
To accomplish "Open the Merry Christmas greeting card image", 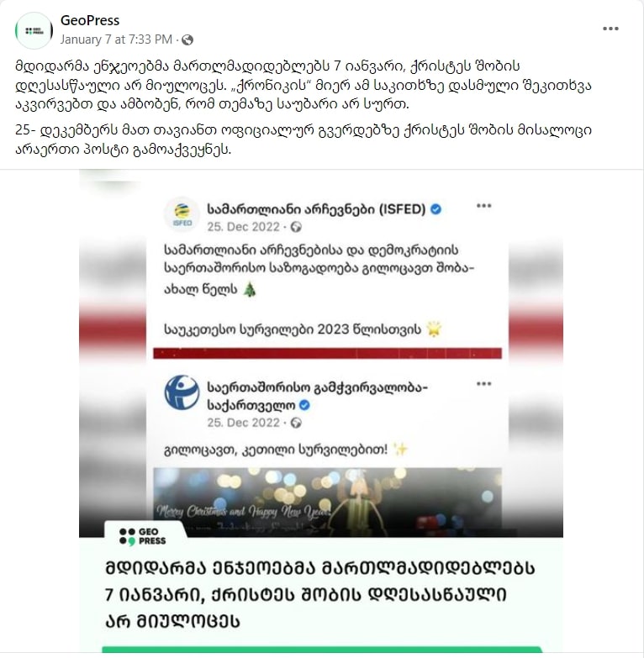I will coord(327,502).
